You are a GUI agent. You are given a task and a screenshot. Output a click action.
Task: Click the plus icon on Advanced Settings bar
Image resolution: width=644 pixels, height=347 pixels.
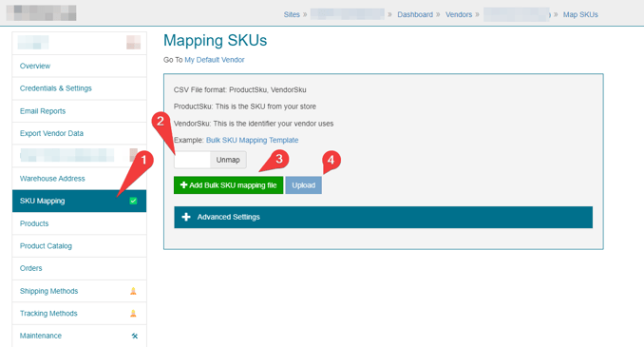click(x=186, y=217)
